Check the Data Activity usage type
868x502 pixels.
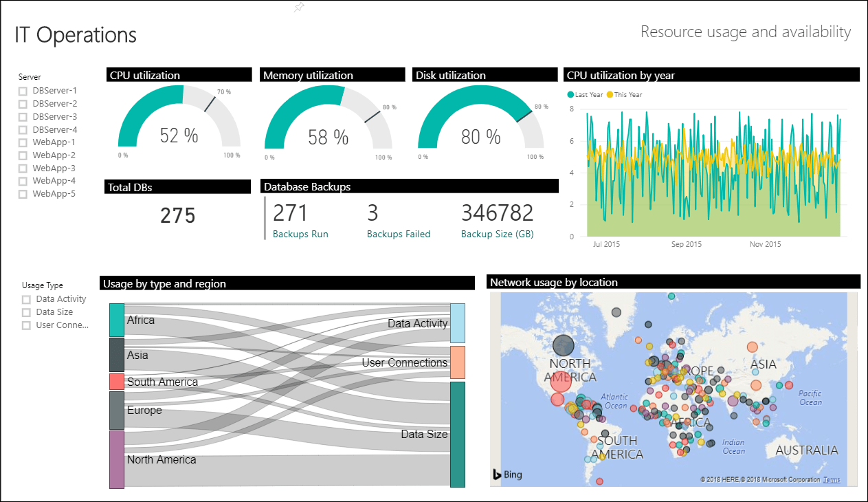coord(25,298)
